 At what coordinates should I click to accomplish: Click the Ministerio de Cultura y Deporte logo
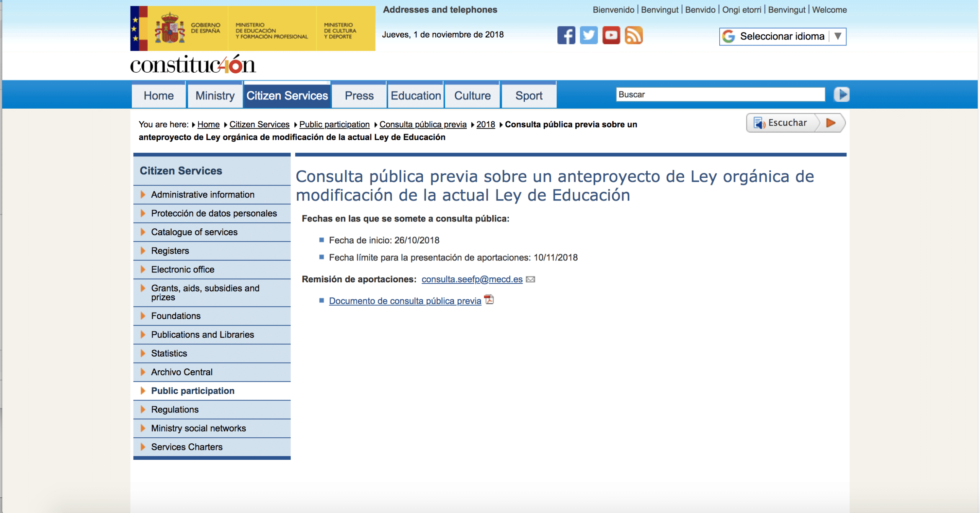[340, 31]
